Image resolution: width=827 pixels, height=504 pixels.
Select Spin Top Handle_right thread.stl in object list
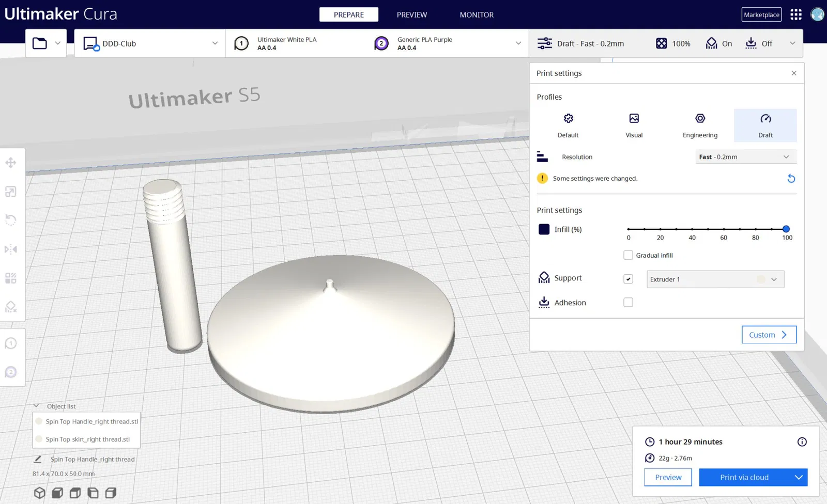[86, 421]
